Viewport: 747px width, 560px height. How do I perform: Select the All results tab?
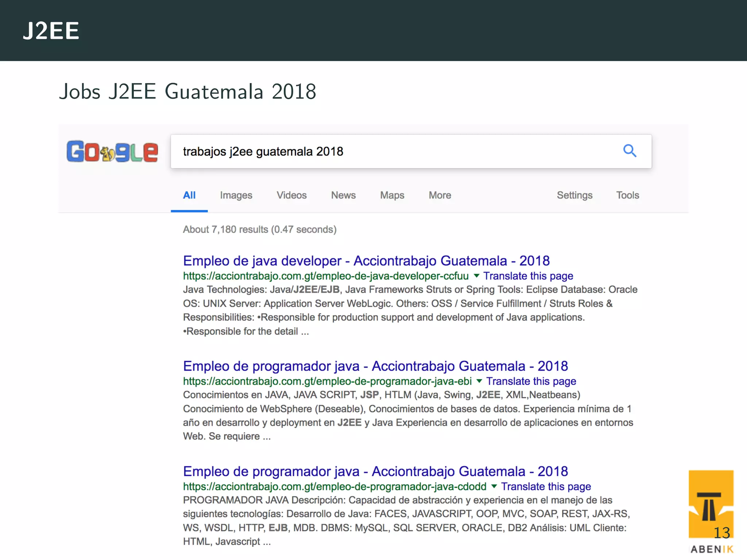click(189, 195)
